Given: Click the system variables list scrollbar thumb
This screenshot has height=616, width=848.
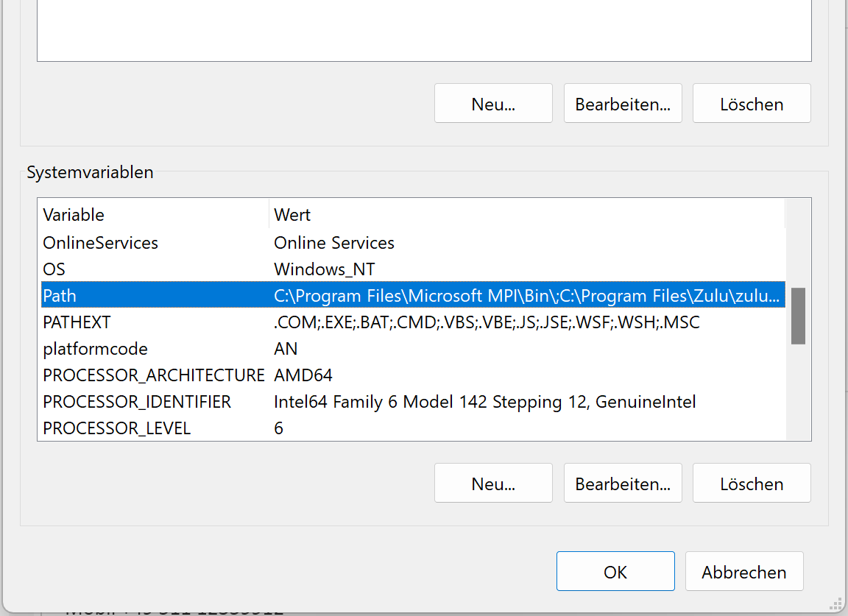Looking at the screenshot, I should (x=798, y=316).
